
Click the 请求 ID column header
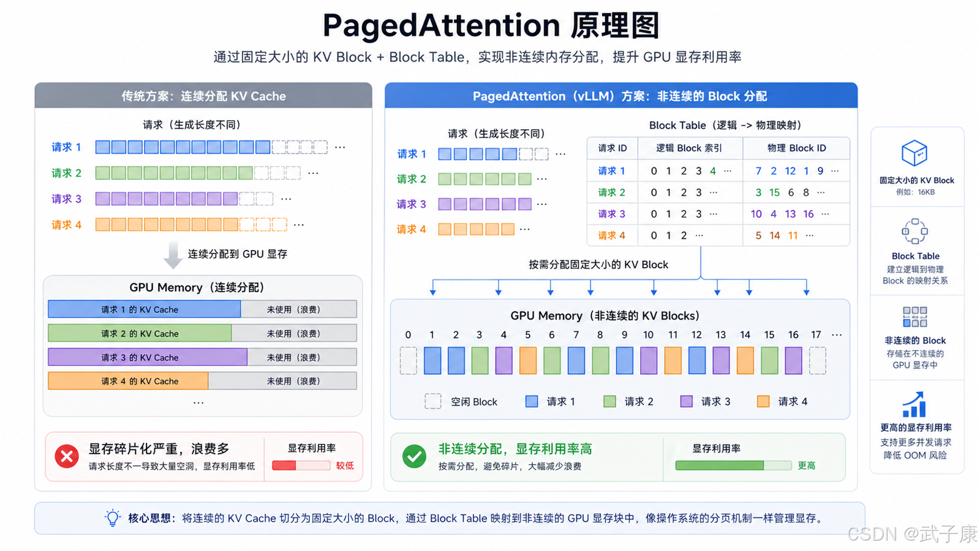(612, 148)
